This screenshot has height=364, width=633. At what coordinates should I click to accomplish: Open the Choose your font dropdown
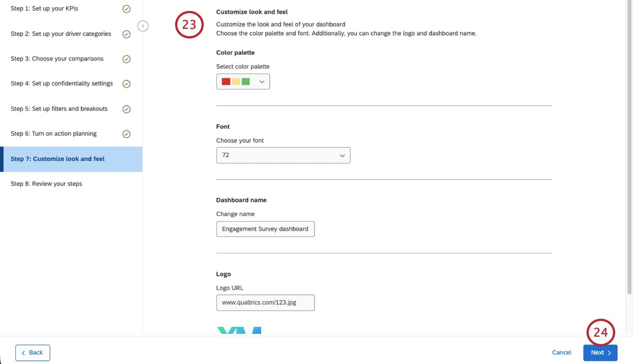coord(283,155)
